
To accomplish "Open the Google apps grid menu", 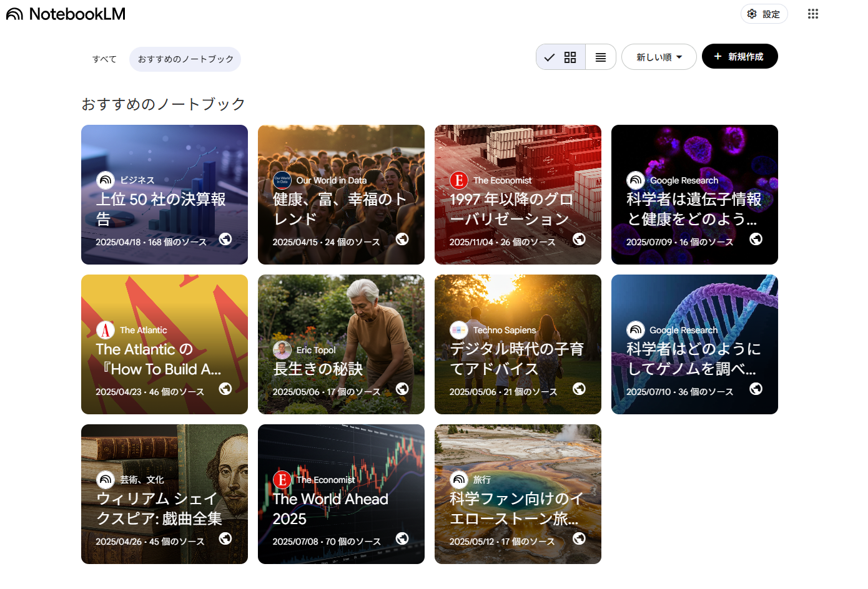I will [812, 14].
